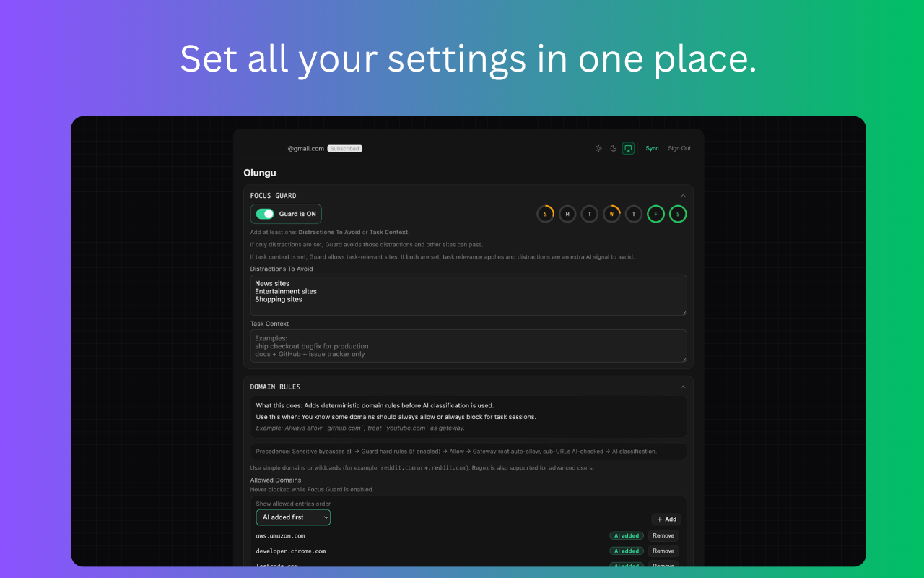
Task: Toggle Tuesday in the weekly schedule
Action: click(x=590, y=214)
